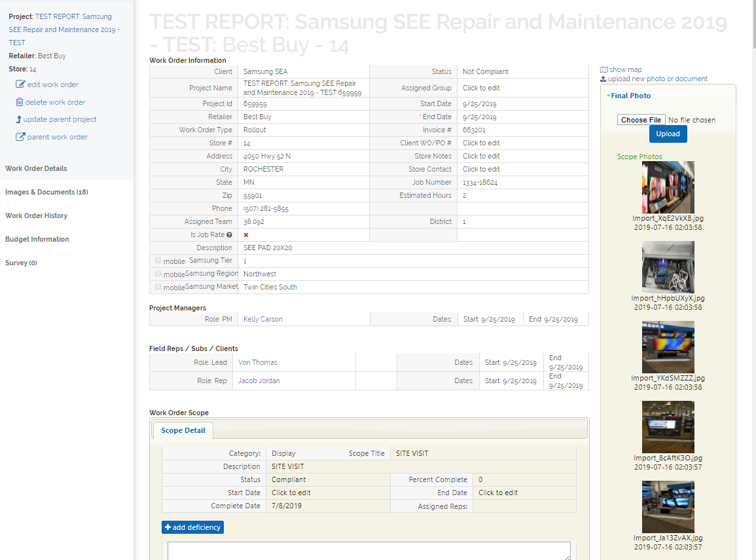
Task: Open thumbnail Import_8cAftK3O.jpg
Action: (x=668, y=427)
